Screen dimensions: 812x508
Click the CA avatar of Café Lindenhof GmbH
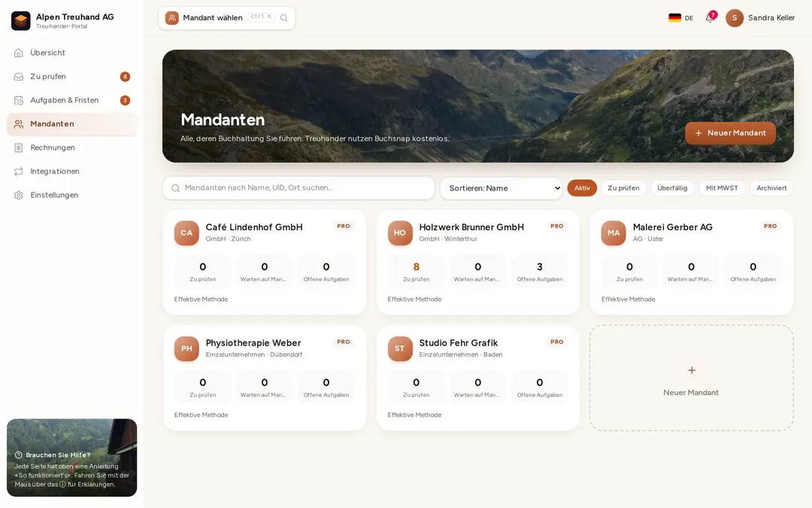click(x=186, y=233)
